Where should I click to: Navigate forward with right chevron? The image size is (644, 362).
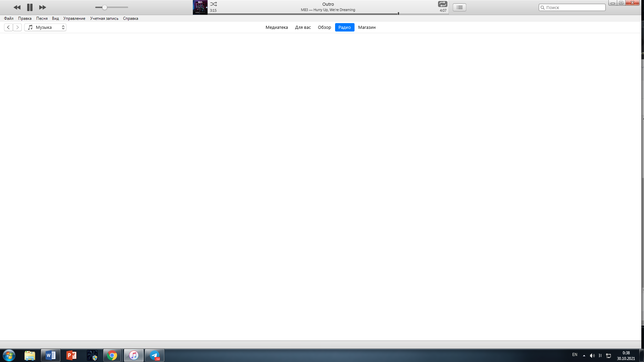pos(17,27)
